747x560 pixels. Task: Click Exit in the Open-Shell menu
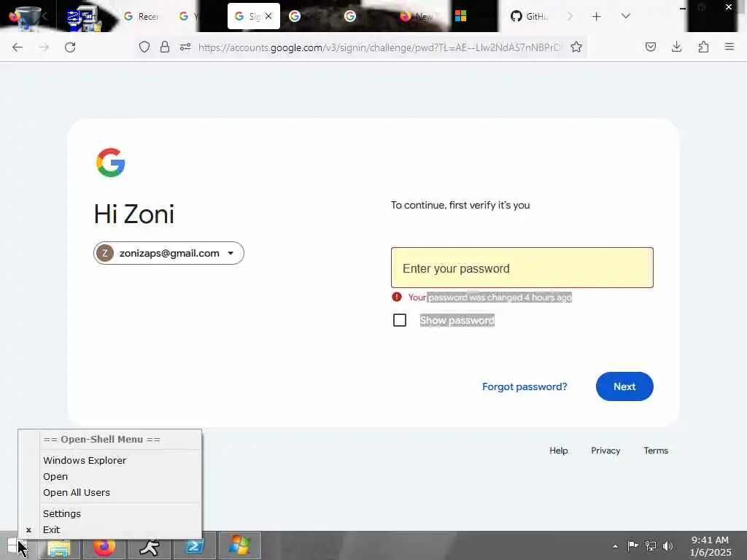52,530
